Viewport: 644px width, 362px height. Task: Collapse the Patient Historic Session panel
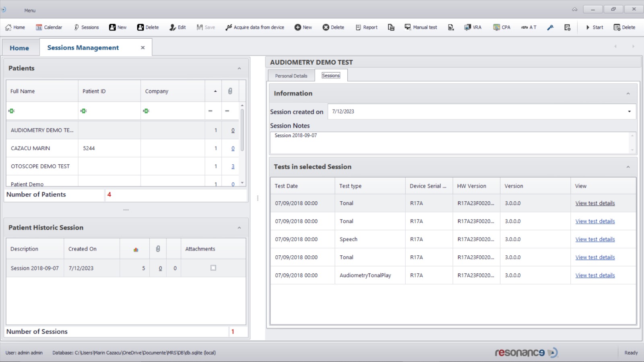pos(239,228)
